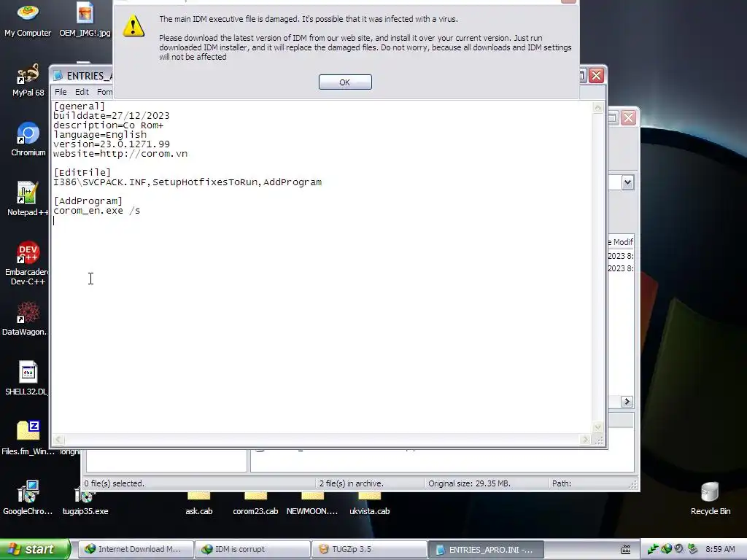The image size is (747, 560).
Task: Click the on-screen keyboard taskbar icon
Action: (625, 550)
